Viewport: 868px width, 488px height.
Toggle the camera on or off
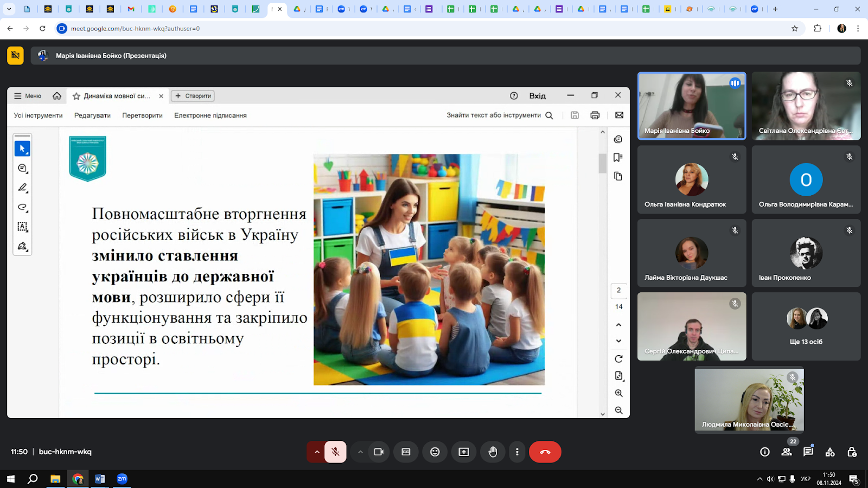tap(379, 452)
